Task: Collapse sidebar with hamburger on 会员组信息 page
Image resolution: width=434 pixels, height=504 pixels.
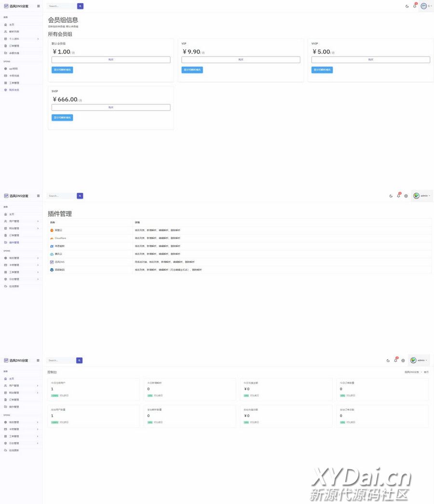Action: click(x=39, y=6)
